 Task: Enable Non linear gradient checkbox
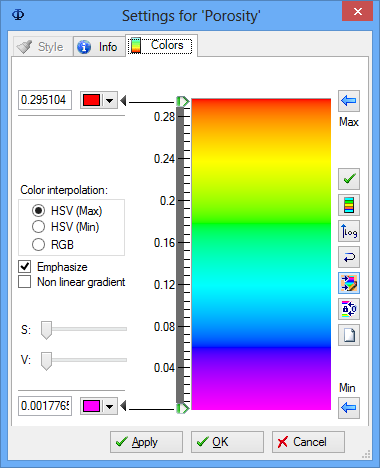click(x=25, y=282)
